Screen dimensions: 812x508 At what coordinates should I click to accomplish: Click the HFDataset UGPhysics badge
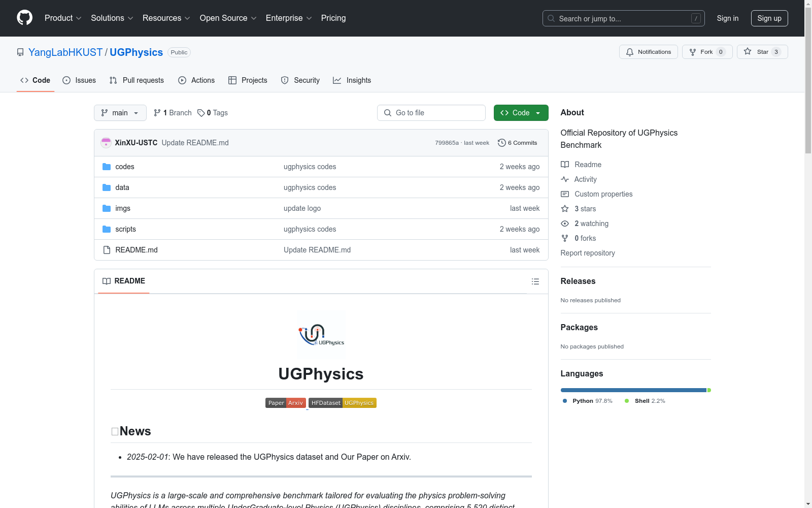(343, 403)
